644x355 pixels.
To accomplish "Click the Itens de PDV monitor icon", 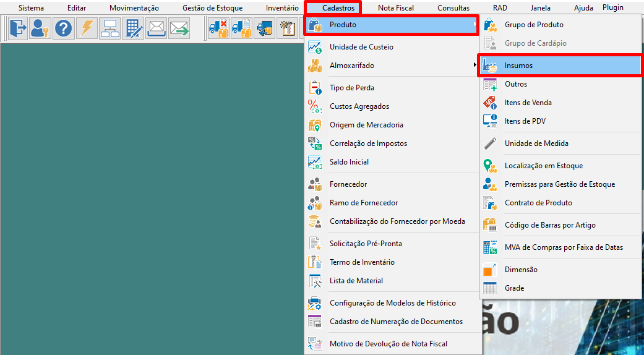I will (x=490, y=121).
